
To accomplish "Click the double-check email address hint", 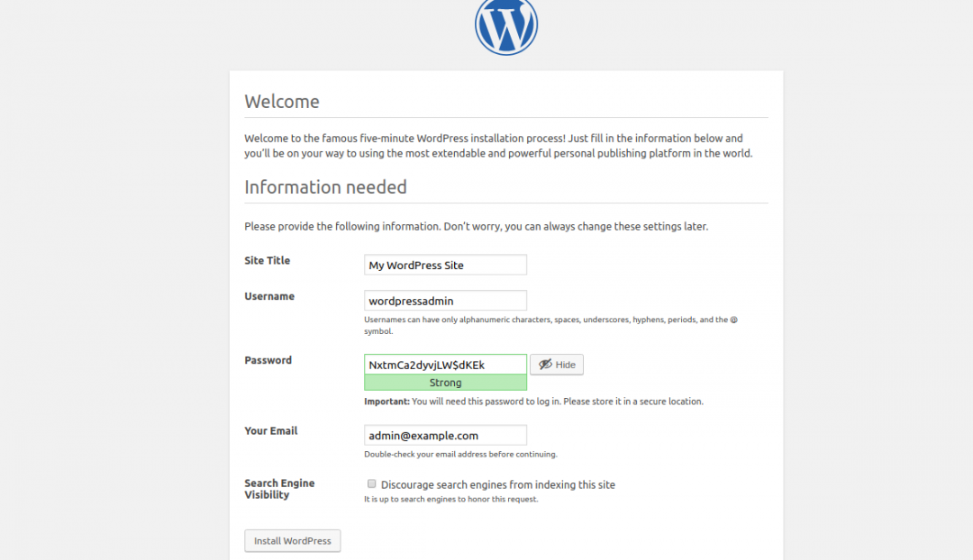I will [x=460, y=455].
